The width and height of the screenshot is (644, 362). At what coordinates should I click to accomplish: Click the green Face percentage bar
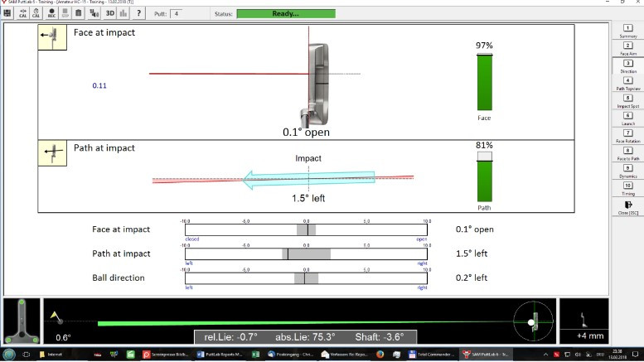point(485,83)
